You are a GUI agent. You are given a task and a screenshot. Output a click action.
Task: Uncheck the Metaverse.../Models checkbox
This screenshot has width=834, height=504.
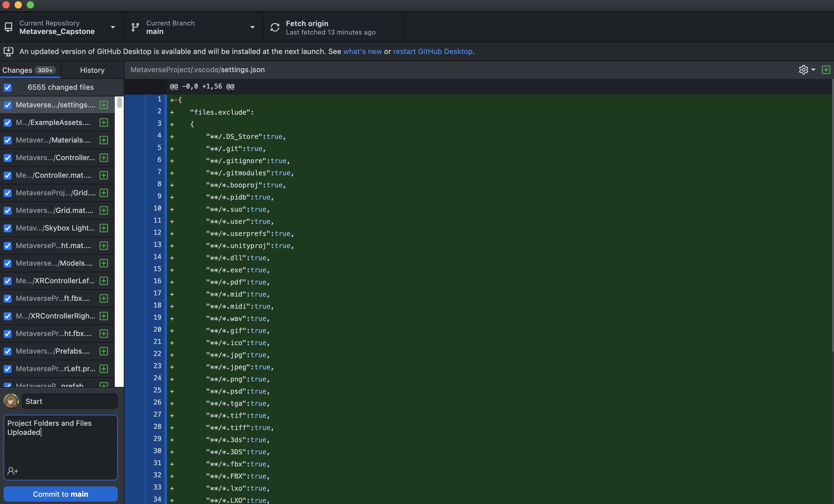[8, 264]
